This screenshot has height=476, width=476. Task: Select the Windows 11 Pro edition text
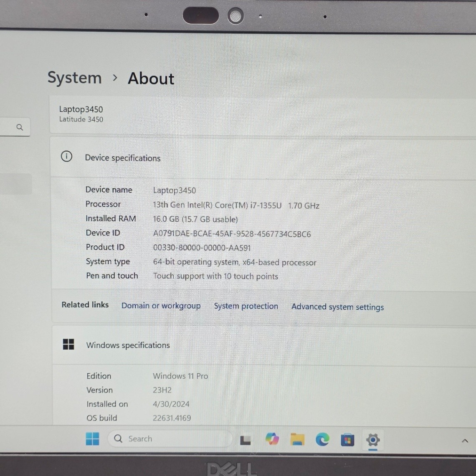[x=180, y=376]
